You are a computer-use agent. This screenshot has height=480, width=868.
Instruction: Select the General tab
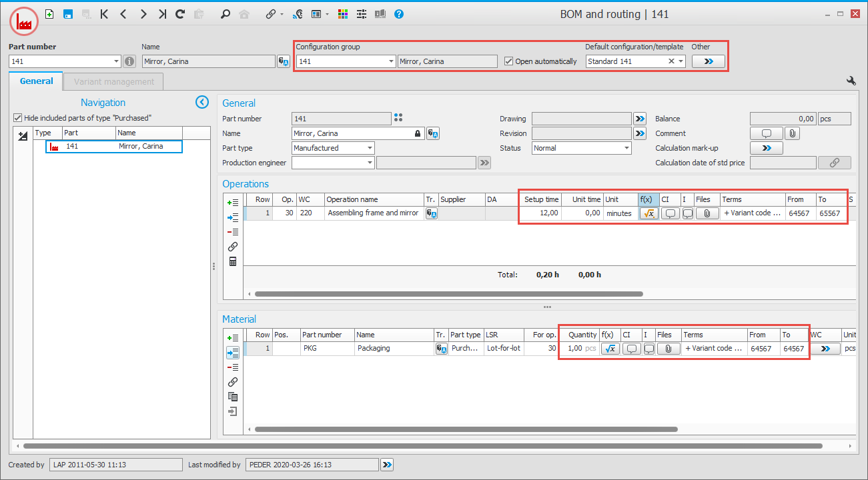[35, 81]
